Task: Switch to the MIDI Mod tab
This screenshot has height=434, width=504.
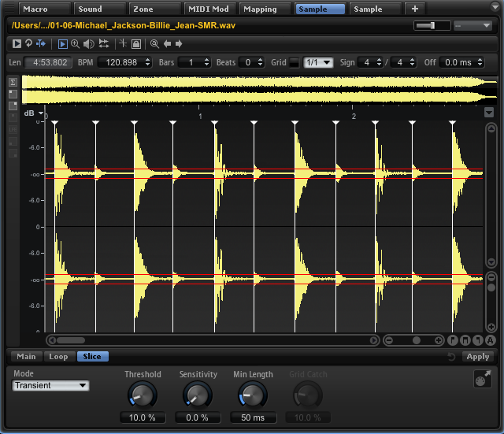Action: click(208, 9)
